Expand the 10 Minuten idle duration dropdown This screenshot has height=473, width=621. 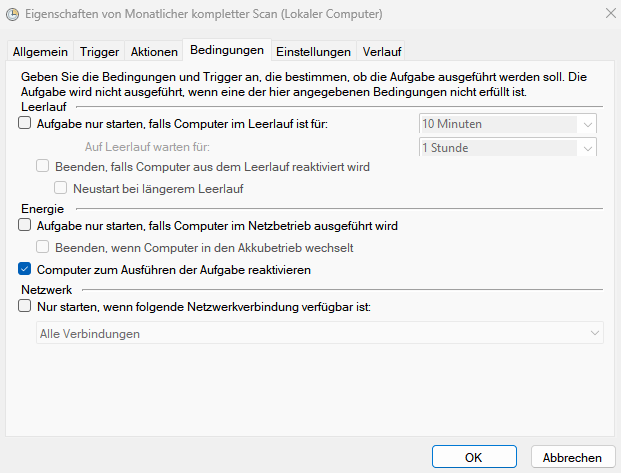tap(508, 124)
